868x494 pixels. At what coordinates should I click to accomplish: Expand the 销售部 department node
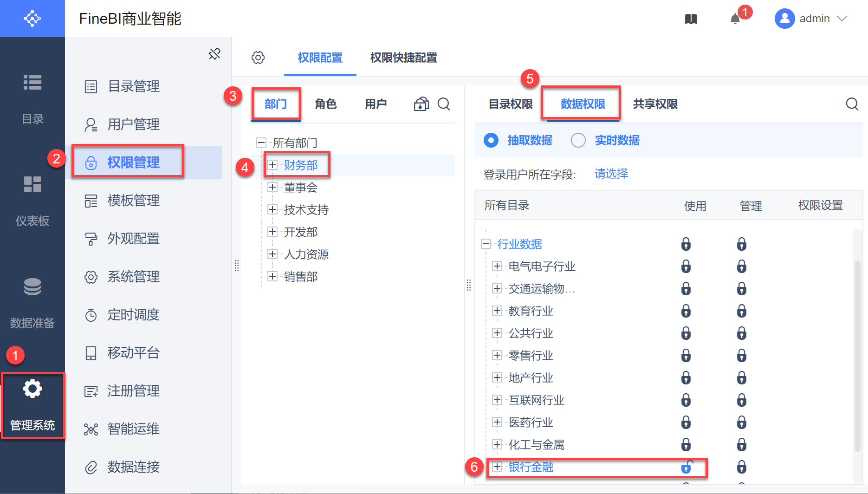[272, 276]
